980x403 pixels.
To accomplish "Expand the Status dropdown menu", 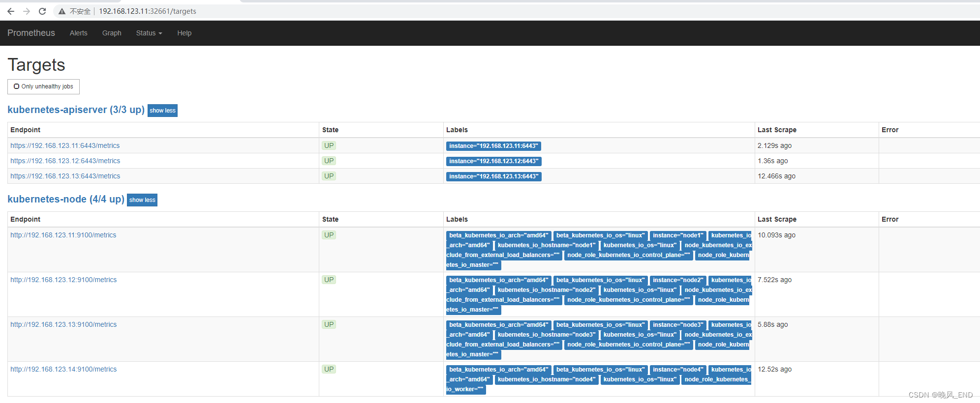I will [x=149, y=33].
